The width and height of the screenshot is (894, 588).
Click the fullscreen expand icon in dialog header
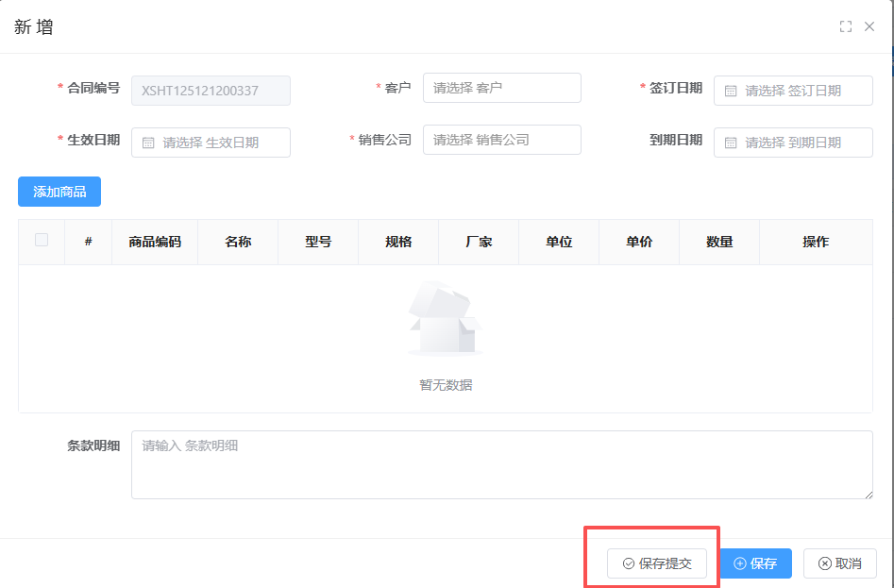[846, 26]
